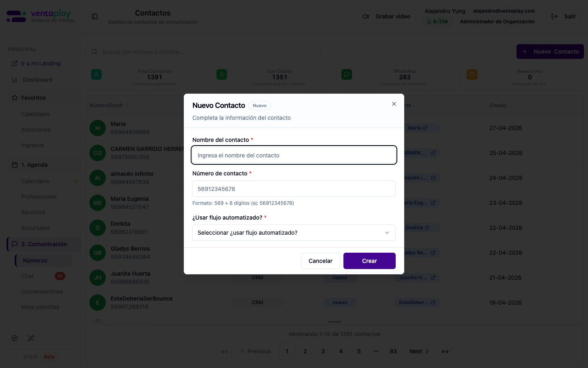Select the sidebar collapse panel icon beside Contactos
588x368 pixels.
95,16
